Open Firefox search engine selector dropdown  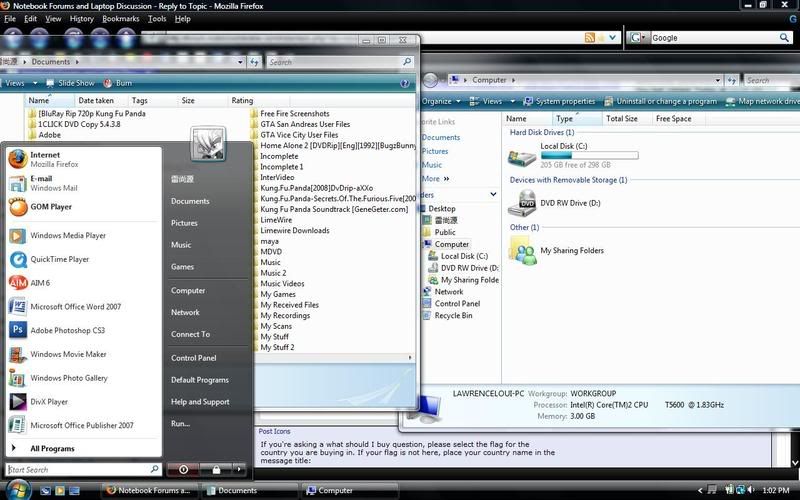[x=638, y=37]
